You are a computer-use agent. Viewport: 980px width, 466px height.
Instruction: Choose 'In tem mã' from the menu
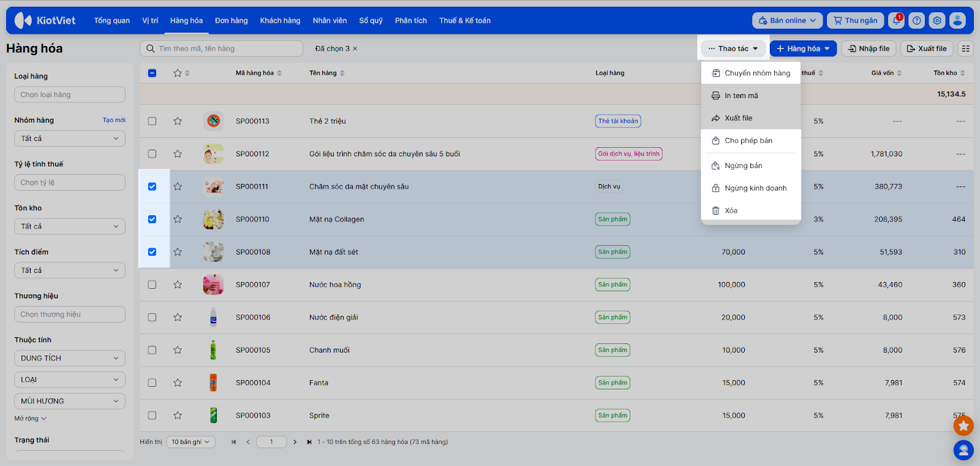(751, 96)
